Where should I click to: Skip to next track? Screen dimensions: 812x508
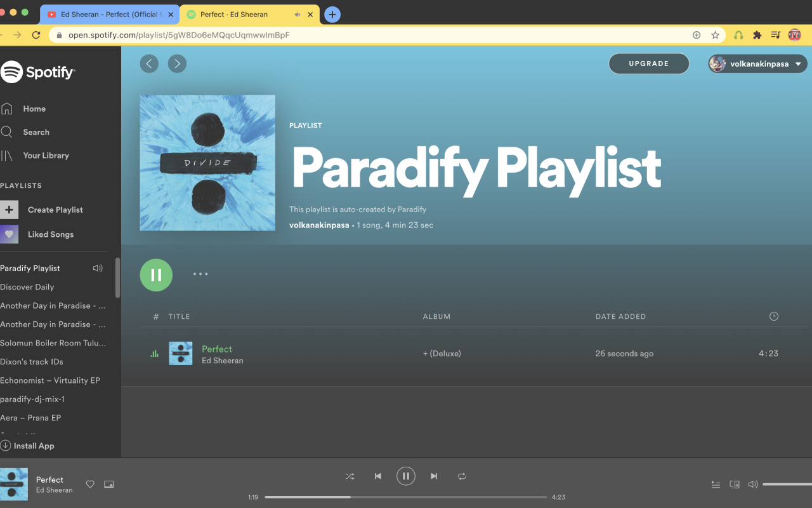434,476
